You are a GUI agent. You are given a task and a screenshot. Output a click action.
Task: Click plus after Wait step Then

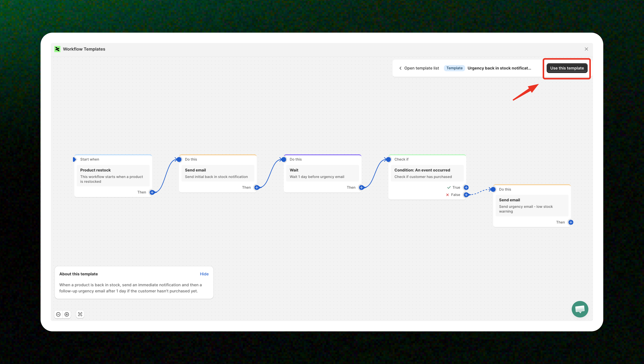[x=362, y=188]
